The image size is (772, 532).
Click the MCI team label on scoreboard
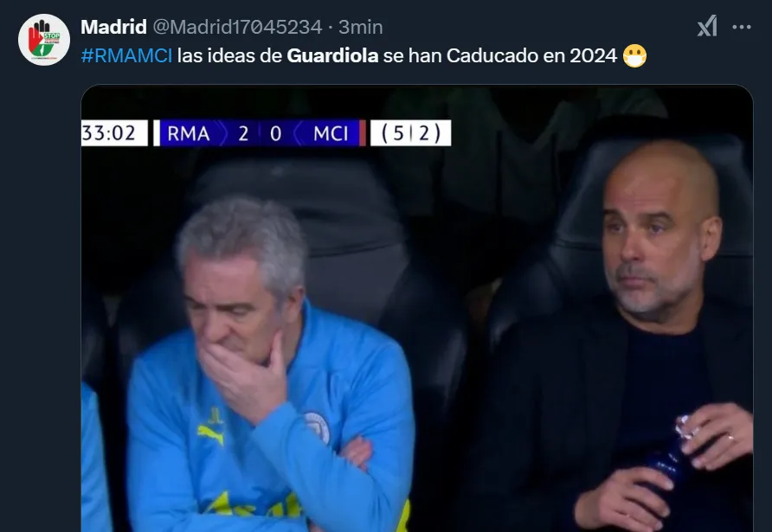331,133
